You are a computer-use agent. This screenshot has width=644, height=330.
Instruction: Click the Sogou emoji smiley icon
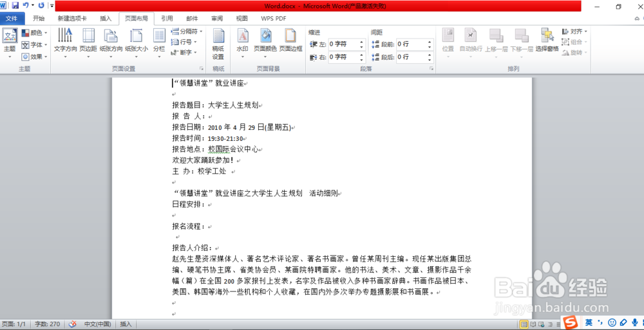[x=612, y=323]
